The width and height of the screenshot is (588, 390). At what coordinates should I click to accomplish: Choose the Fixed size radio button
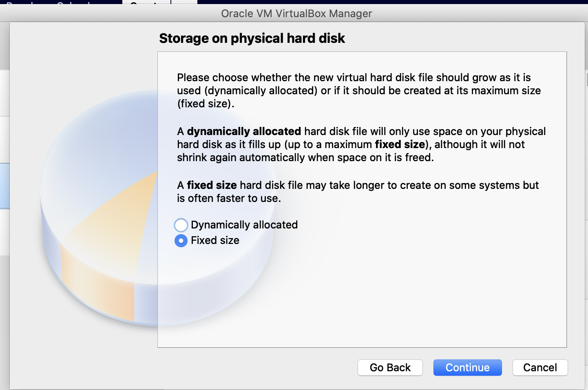[x=181, y=241]
